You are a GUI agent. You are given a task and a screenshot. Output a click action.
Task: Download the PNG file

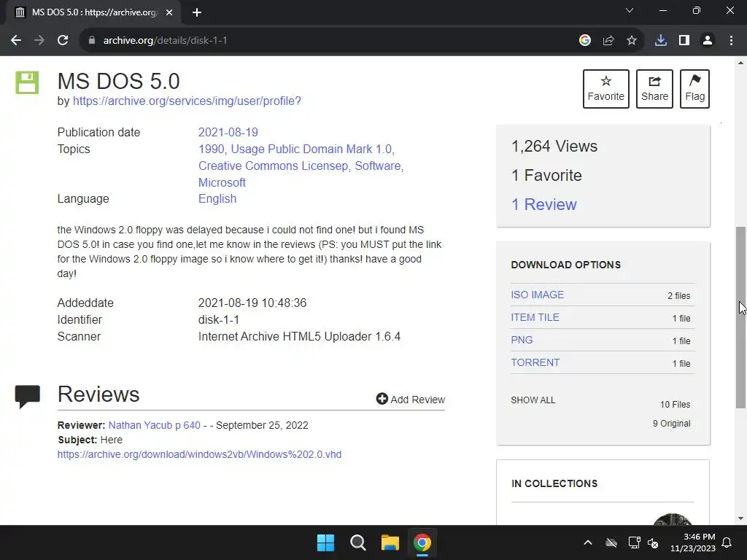point(522,340)
